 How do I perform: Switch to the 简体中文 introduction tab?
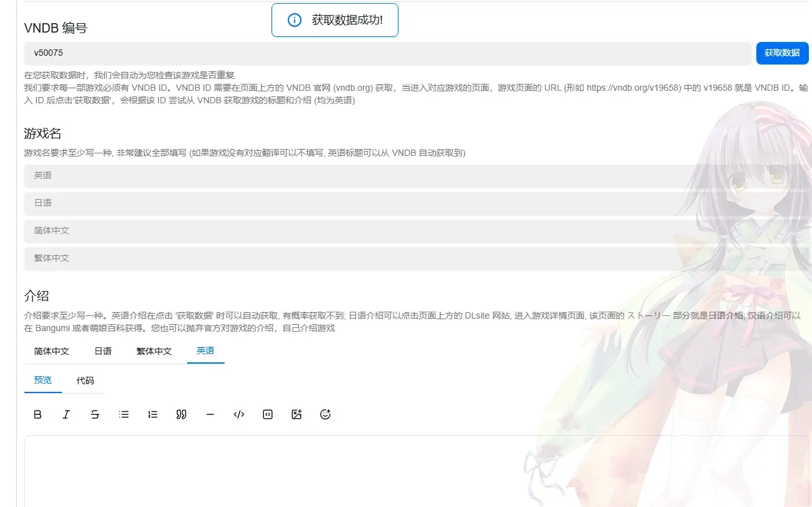(x=52, y=351)
